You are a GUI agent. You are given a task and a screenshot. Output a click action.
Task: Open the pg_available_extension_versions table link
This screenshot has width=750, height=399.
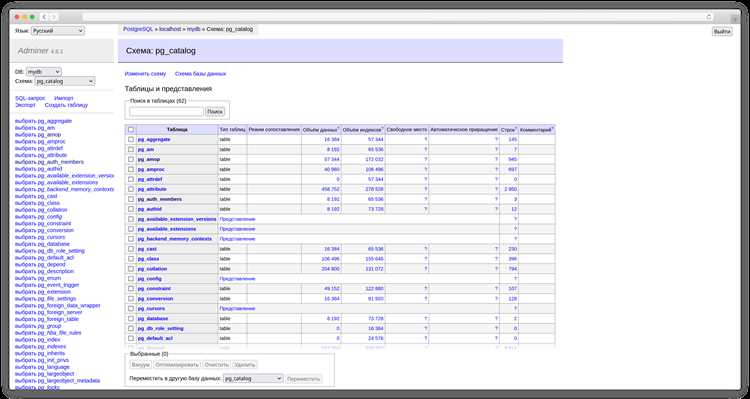pyautogui.click(x=177, y=219)
